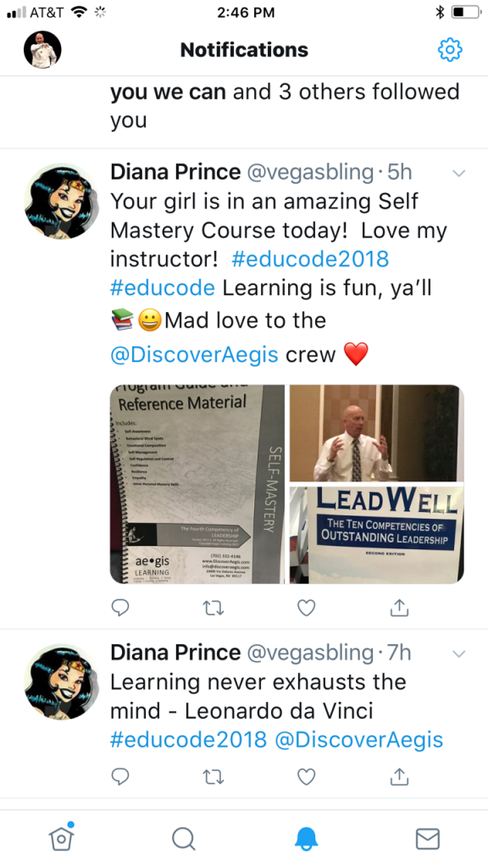
Task: View the instructor photo thumbnail
Action: pyautogui.click(x=377, y=433)
